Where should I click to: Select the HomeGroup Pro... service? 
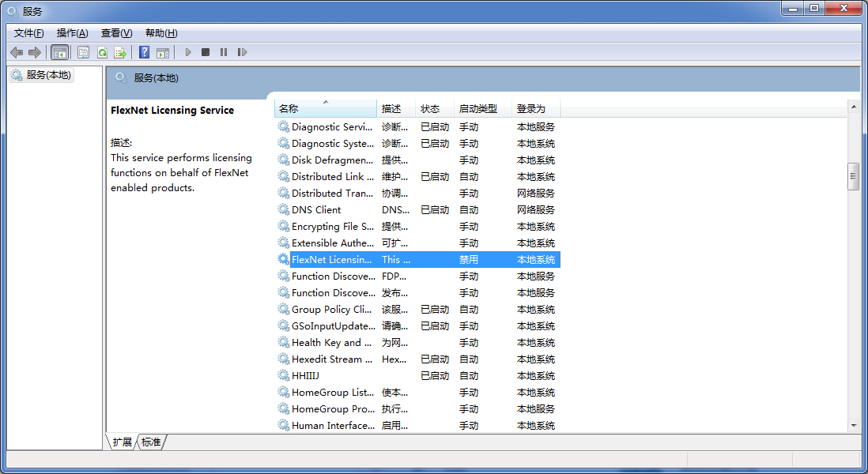coord(418,408)
